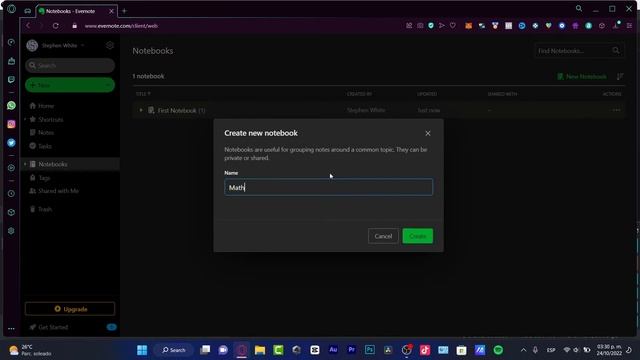Select Notebooks in Evernote sidebar
640x360 pixels.
tap(53, 164)
